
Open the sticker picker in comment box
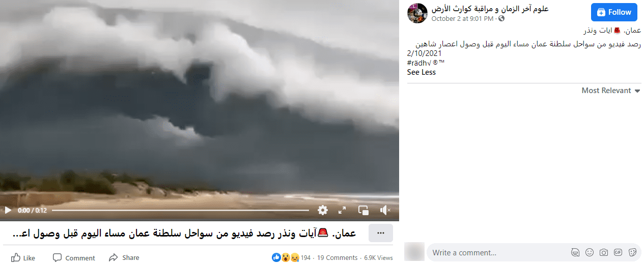[632, 252]
